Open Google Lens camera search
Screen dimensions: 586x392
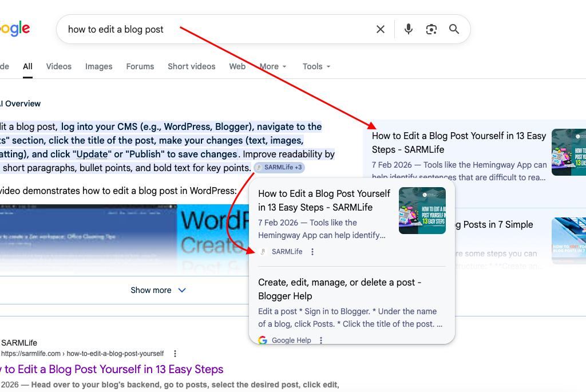click(431, 29)
